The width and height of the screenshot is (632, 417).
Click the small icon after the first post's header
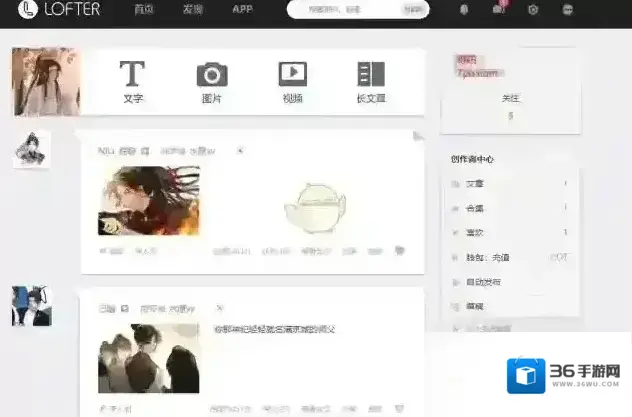240,151
